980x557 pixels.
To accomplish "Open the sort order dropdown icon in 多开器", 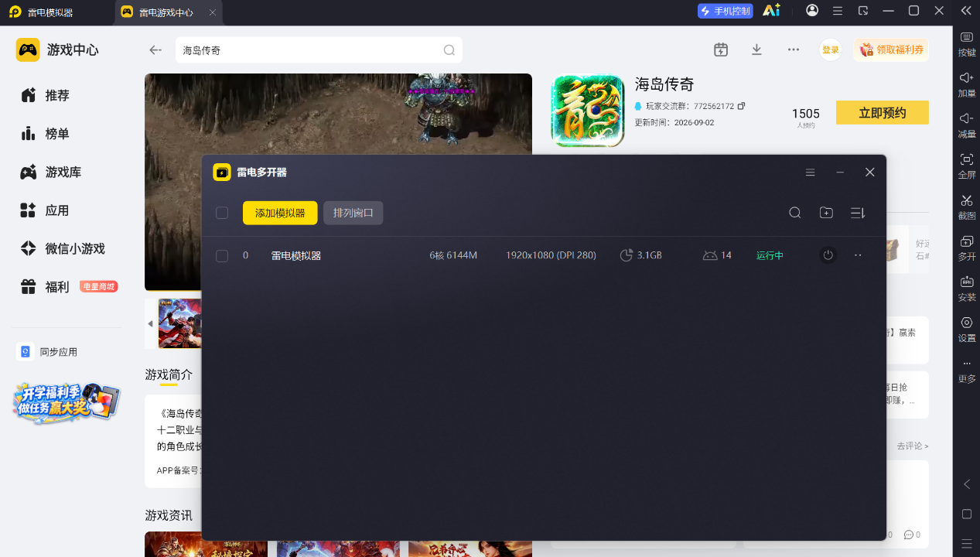I will coord(857,213).
